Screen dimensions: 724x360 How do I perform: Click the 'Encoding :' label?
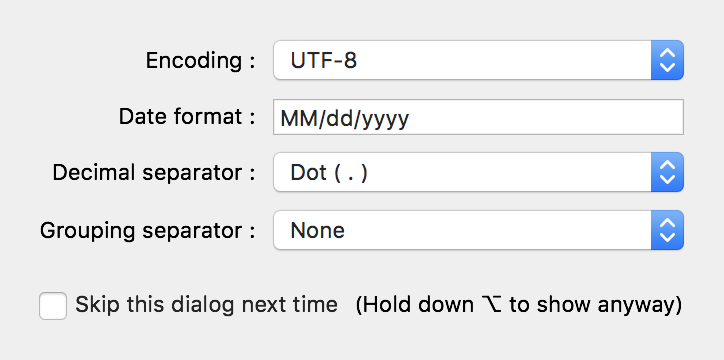200,60
